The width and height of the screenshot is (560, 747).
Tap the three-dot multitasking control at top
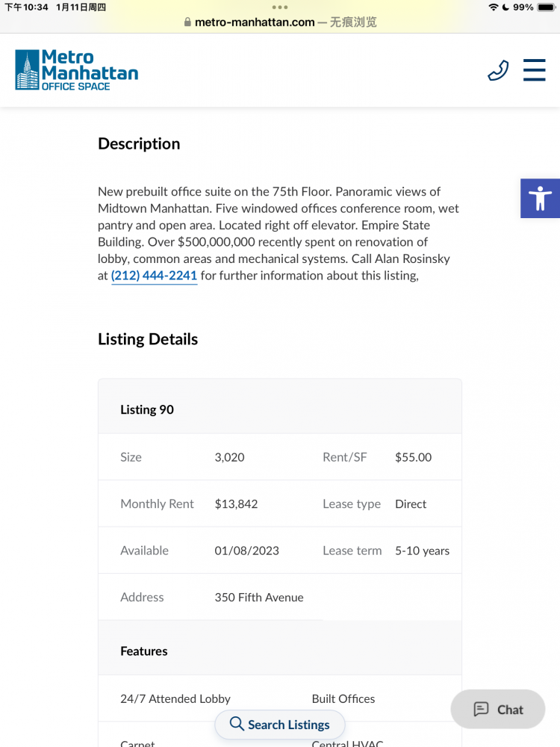[280, 7]
